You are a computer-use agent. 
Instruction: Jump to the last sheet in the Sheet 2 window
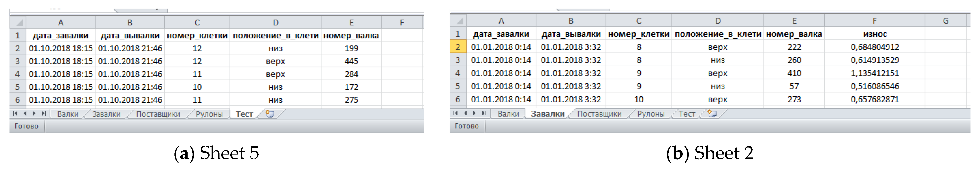(484, 113)
